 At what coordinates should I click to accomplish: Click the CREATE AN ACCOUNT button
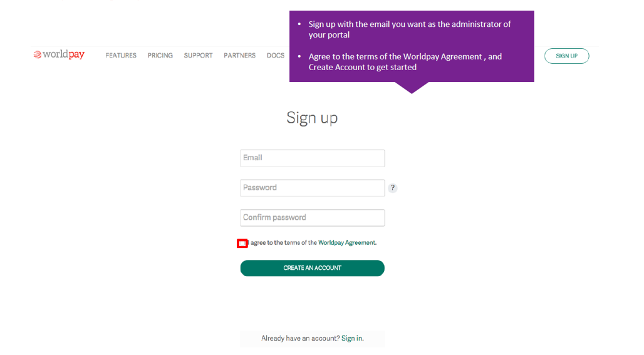[312, 268]
